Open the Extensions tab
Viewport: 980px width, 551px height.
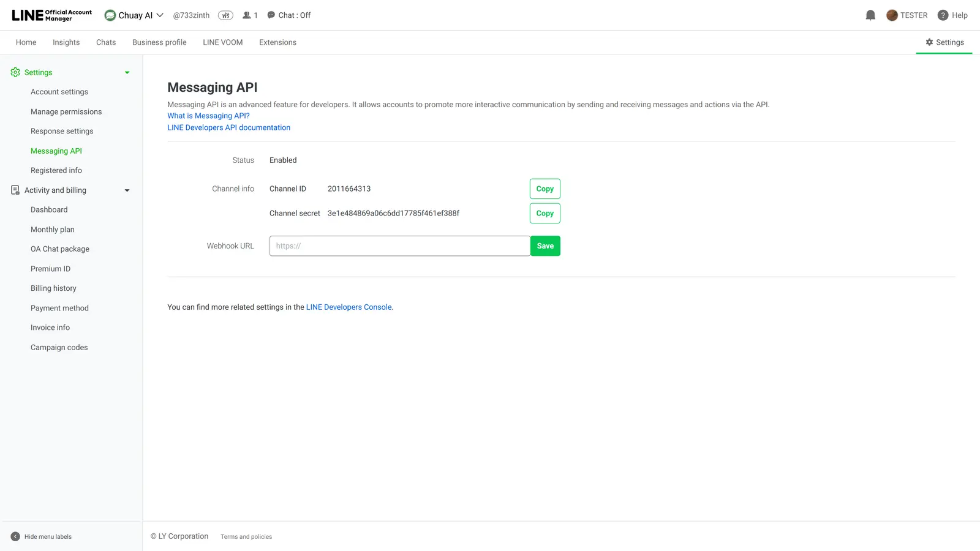click(277, 42)
